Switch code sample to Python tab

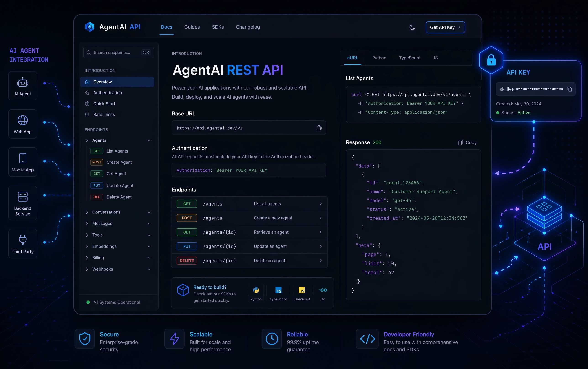tap(379, 58)
